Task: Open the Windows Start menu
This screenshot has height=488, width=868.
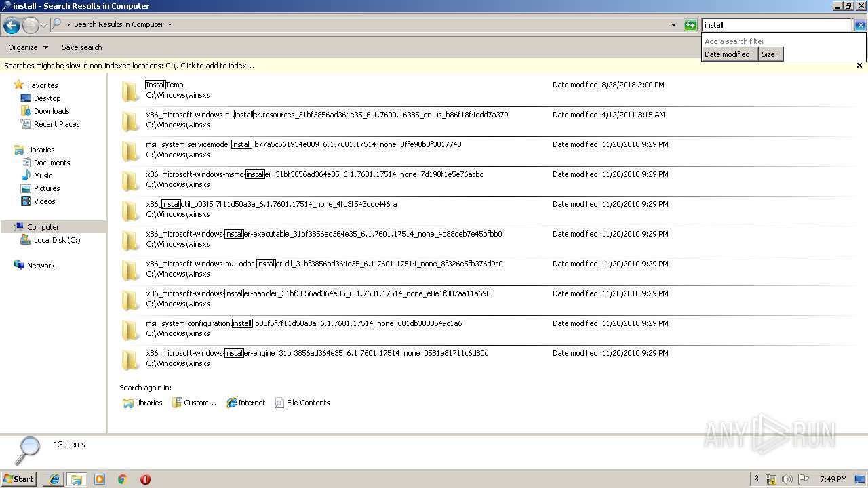Action: (19, 479)
